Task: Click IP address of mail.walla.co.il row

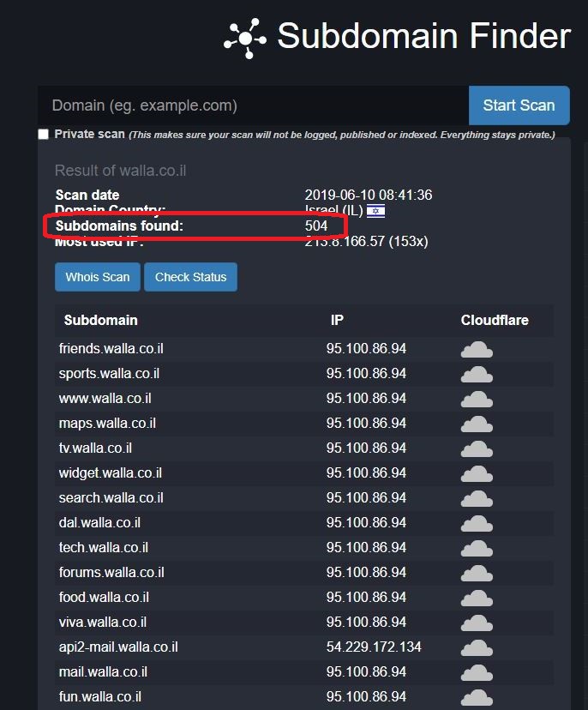Action: point(366,672)
